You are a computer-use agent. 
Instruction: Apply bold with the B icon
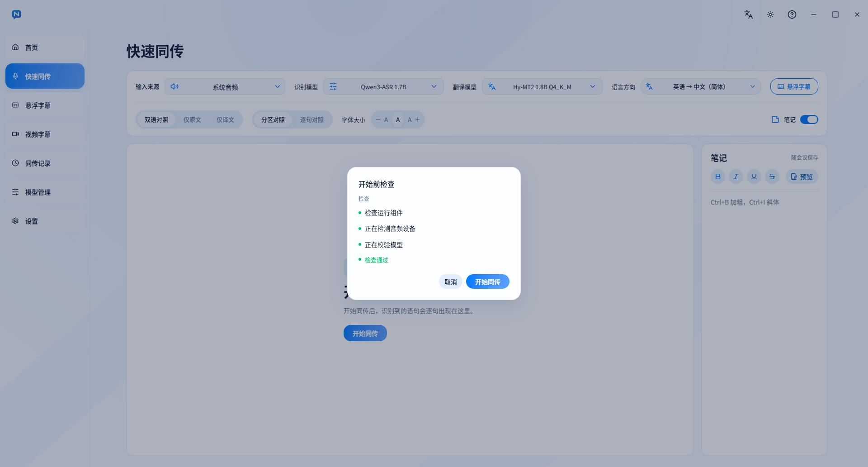point(718,176)
